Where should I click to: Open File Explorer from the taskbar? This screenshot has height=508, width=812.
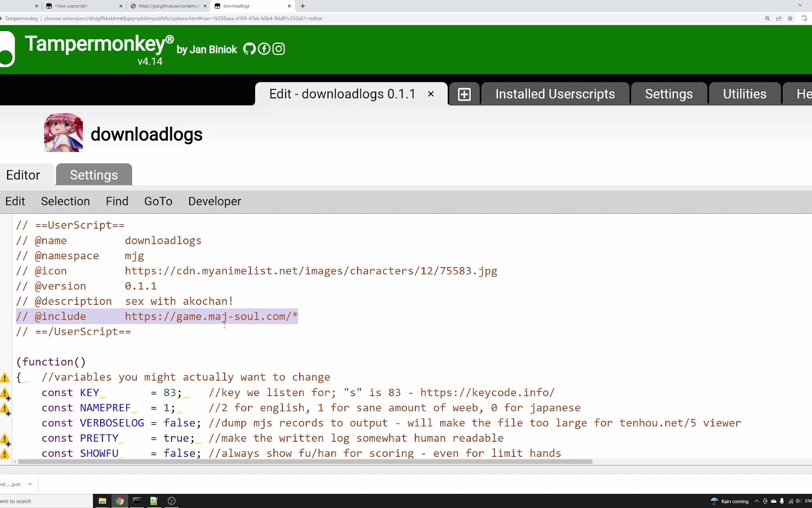click(102, 501)
